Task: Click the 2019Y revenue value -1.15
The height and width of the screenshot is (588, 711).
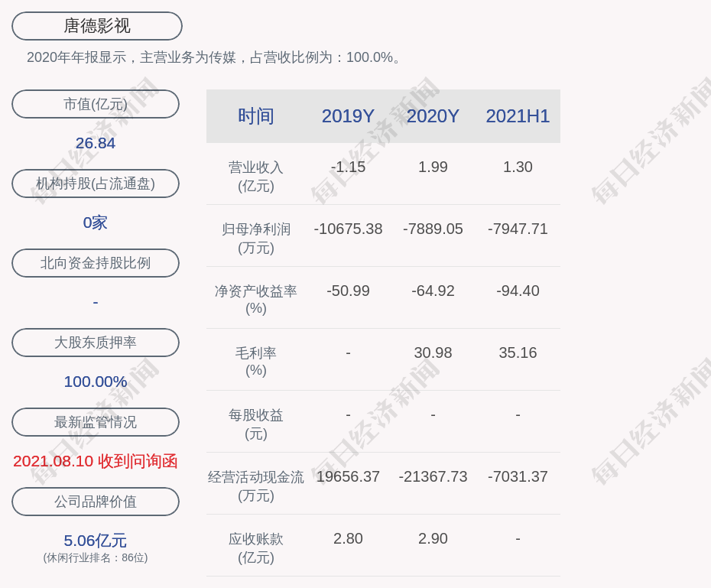Action: (x=348, y=167)
